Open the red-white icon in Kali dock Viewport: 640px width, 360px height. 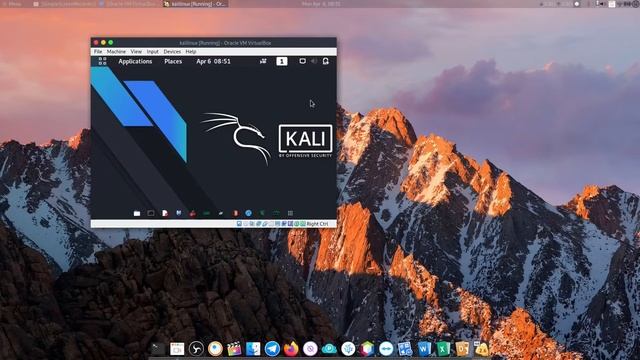coord(235,213)
